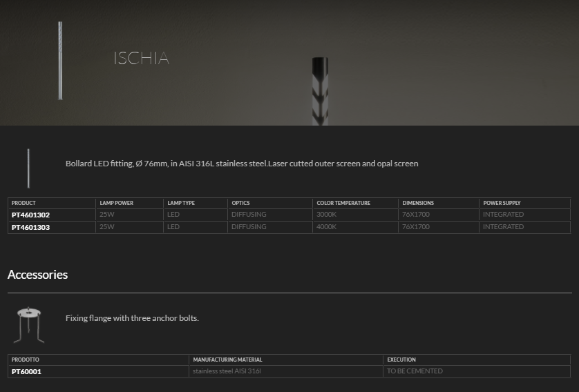579x392 pixels.
Task: Click the COLOR TEMPERATURE column header
Action: tap(343, 203)
